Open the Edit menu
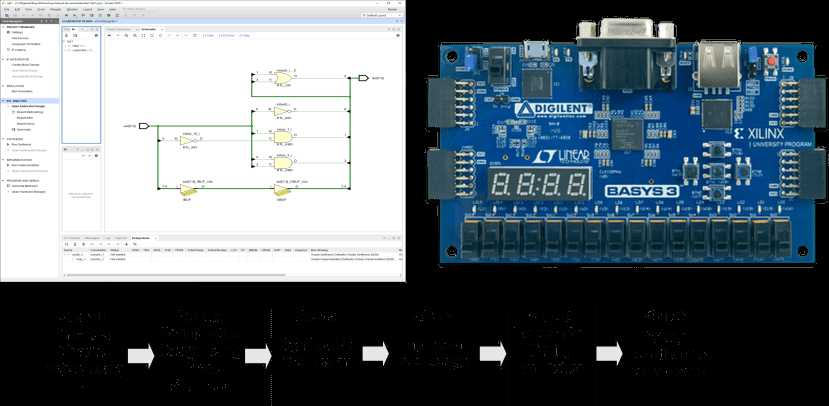Viewport: 829px width, 406px height. [x=17, y=10]
